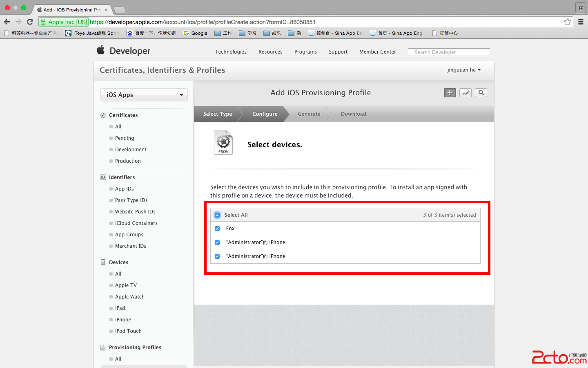
Task: Expand the jingquan he account menu
Action: pos(464,70)
